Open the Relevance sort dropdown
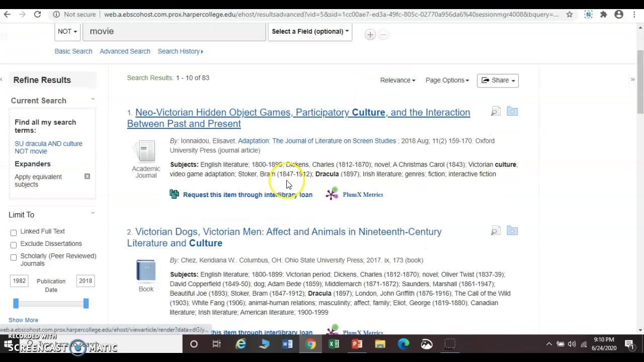This screenshot has height=362, width=644. (x=397, y=80)
